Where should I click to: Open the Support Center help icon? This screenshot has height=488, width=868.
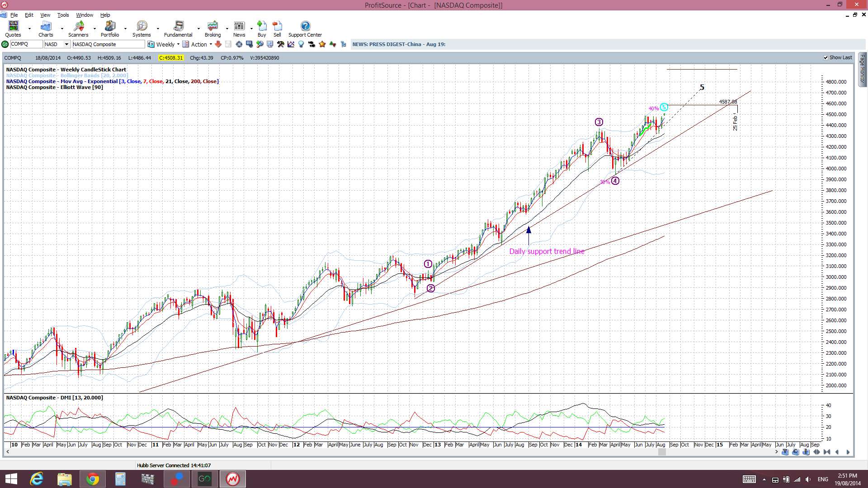point(305,29)
